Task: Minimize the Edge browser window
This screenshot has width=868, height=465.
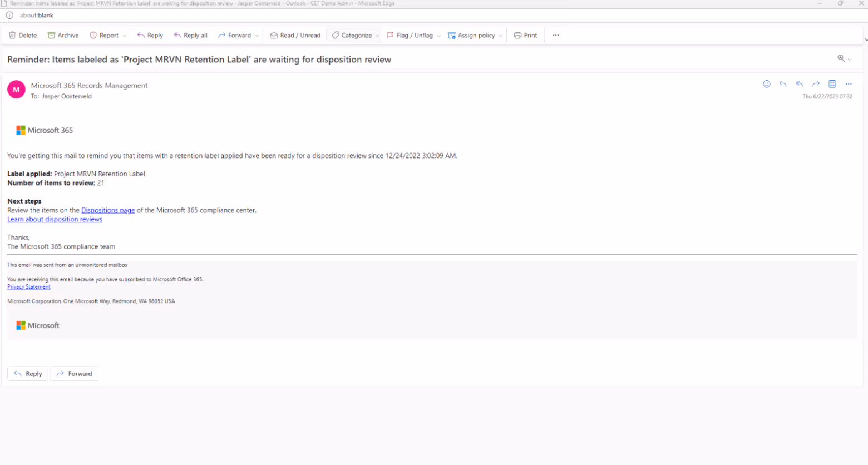Action: (x=820, y=3)
